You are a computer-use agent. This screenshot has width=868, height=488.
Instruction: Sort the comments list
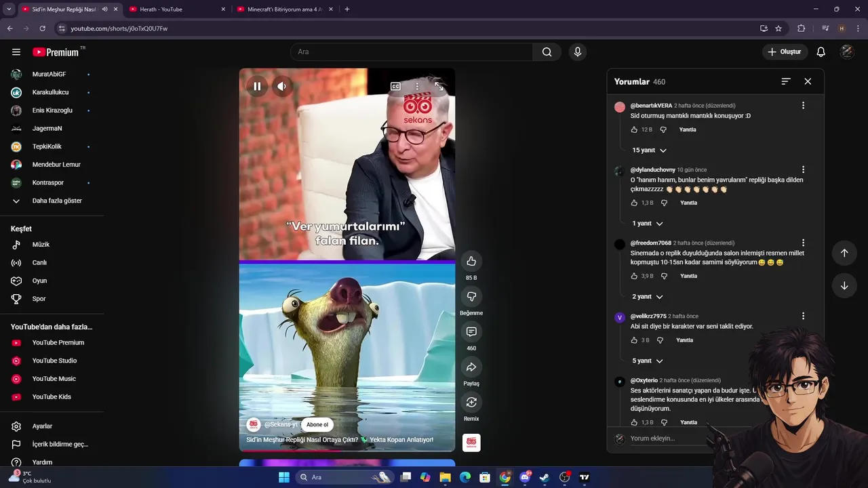[x=786, y=81]
